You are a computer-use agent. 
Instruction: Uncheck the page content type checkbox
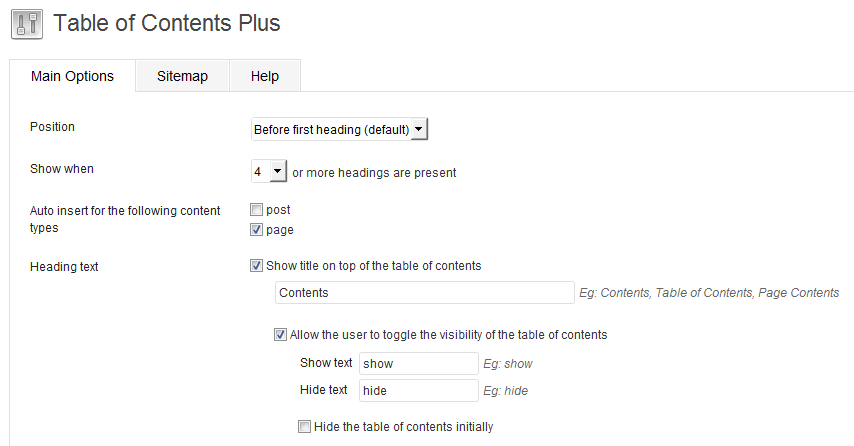257,230
